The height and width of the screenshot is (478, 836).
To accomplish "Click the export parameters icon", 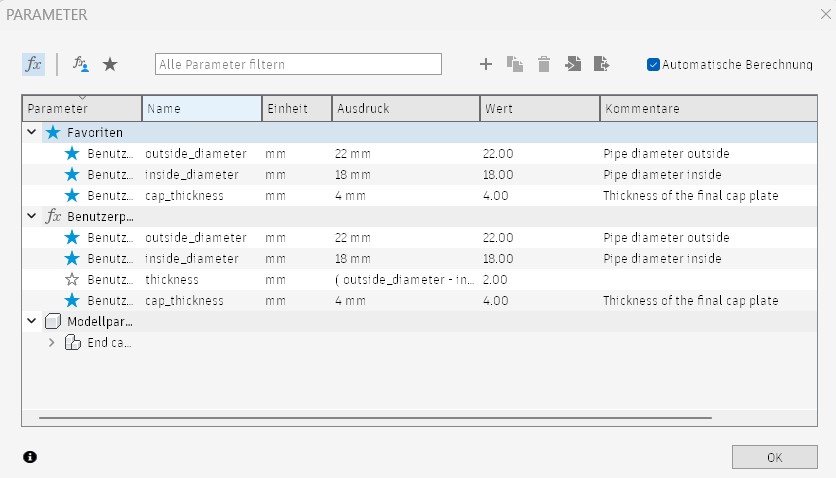I will click(x=601, y=64).
